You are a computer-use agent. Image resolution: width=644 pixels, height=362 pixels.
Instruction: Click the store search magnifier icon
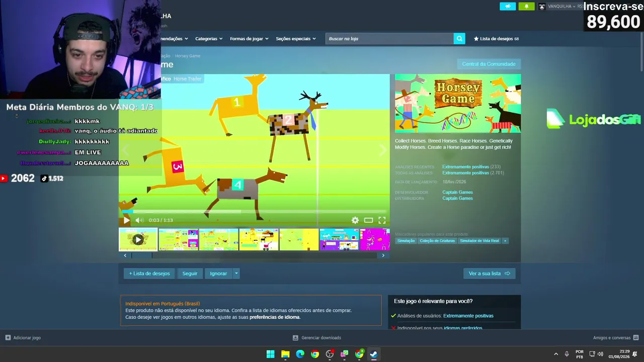pyautogui.click(x=459, y=39)
